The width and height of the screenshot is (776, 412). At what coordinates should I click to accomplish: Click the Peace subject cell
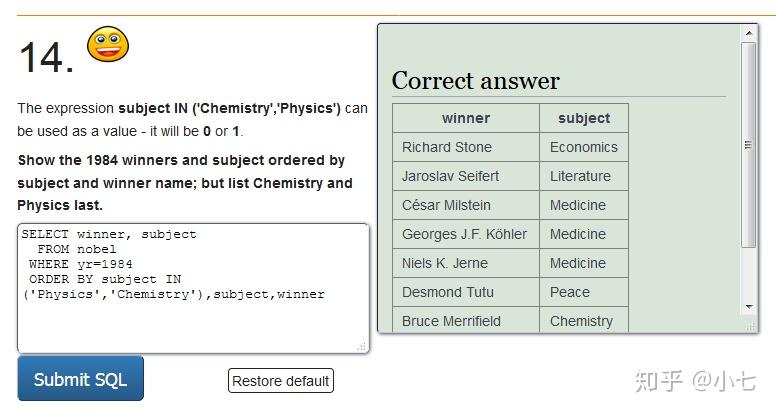coord(570,292)
